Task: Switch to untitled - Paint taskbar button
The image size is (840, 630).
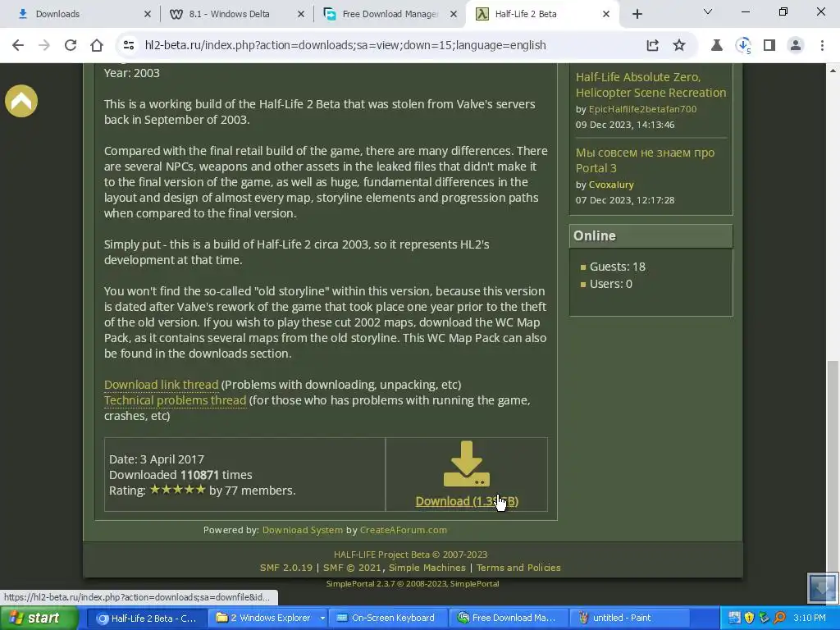Action: 629,619
